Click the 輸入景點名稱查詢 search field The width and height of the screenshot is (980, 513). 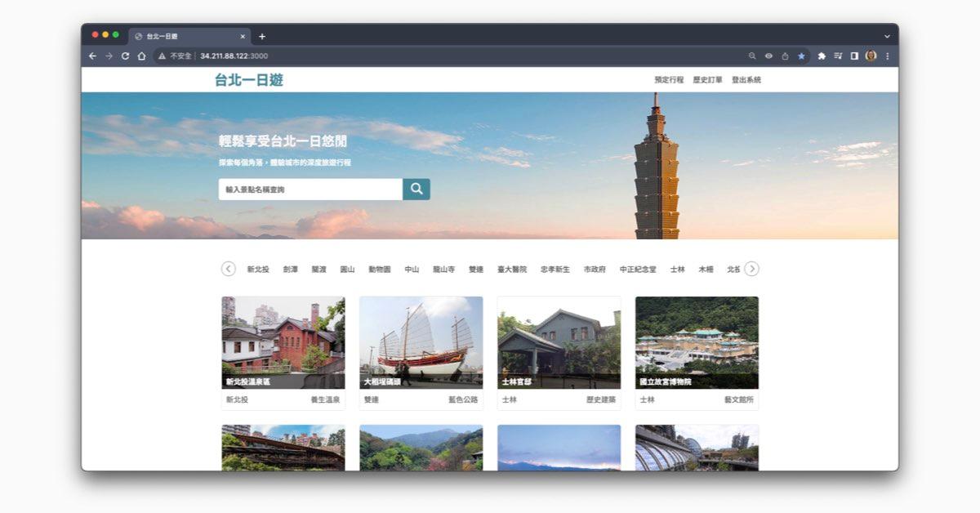point(310,190)
